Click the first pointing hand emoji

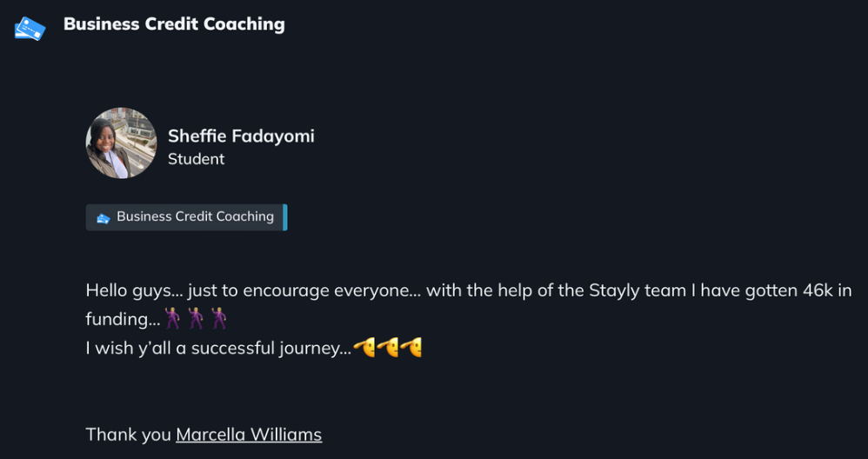[x=364, y=349]
